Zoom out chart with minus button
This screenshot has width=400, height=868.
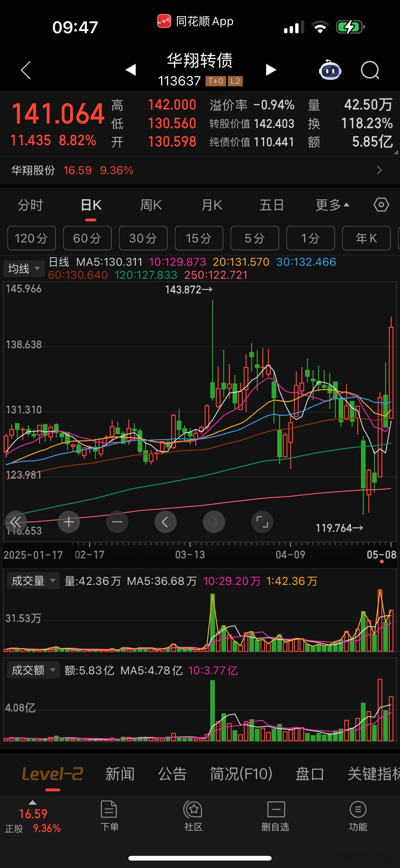[117, 522]
